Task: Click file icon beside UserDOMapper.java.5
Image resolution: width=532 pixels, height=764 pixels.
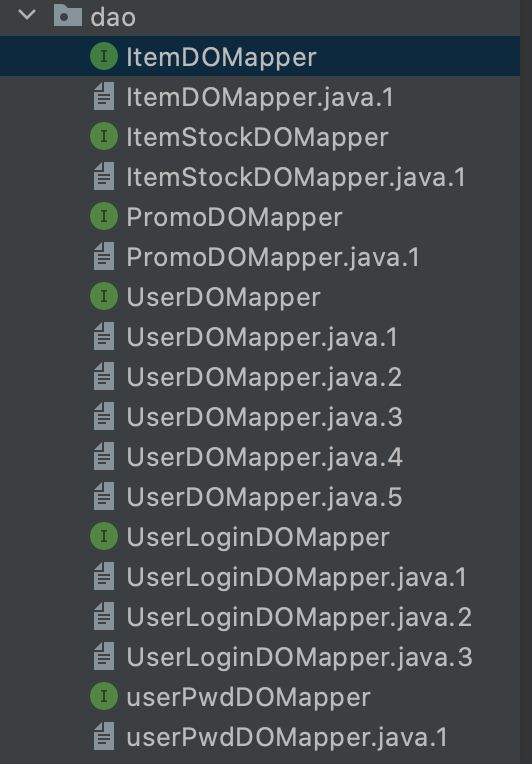Action: pyautogui.click(x=104, y=496)
